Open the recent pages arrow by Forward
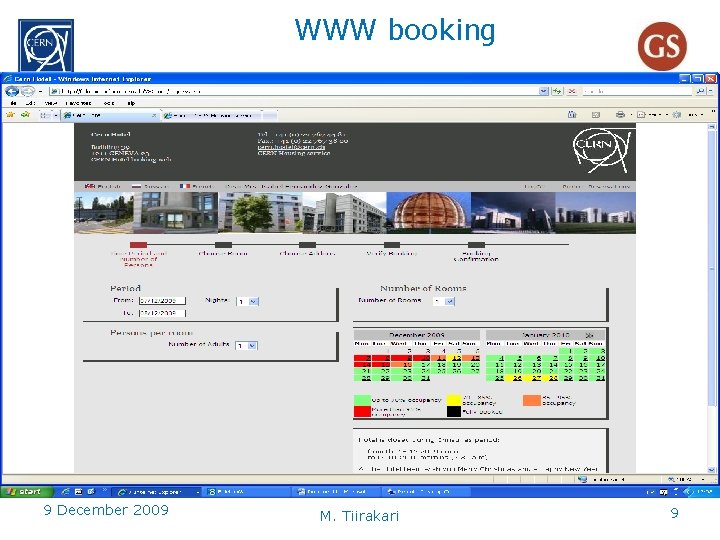Screen dimensions: 720x540 coord(40,91)
